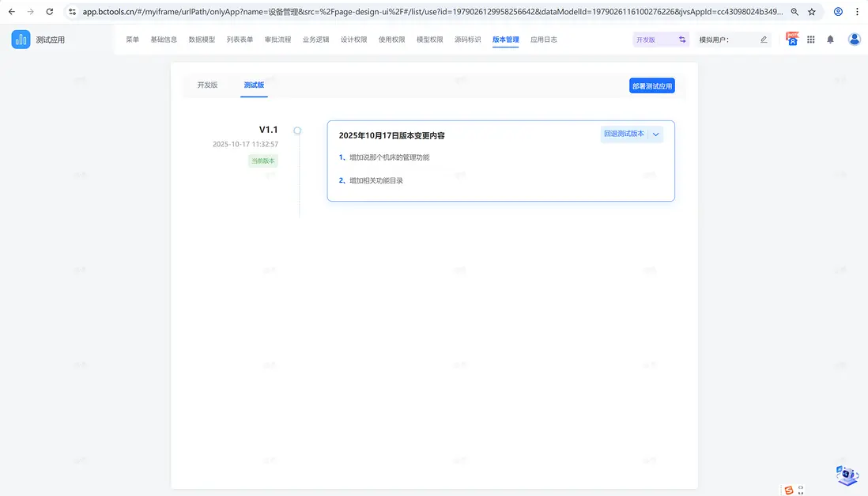Click the bookmark star in the address bar
The image size is (868, 496).
coord(812,12)
